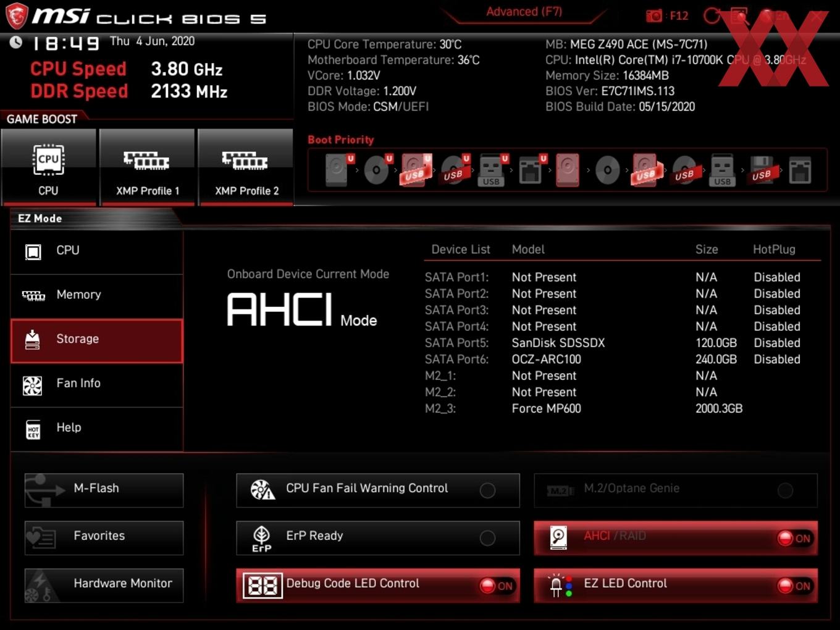The width and height of the screenshot is (840, 630).
Task: Enable XMP Profile 2
Action: [246, 166]
